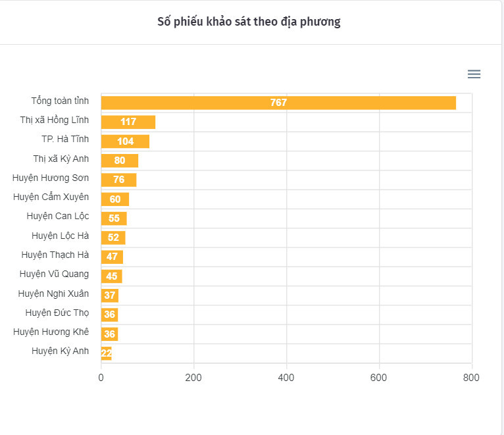Select the Huyện Đức Thọ bar
The height and width of the screenshot is (435, 504).
click(x=109, y=315)
